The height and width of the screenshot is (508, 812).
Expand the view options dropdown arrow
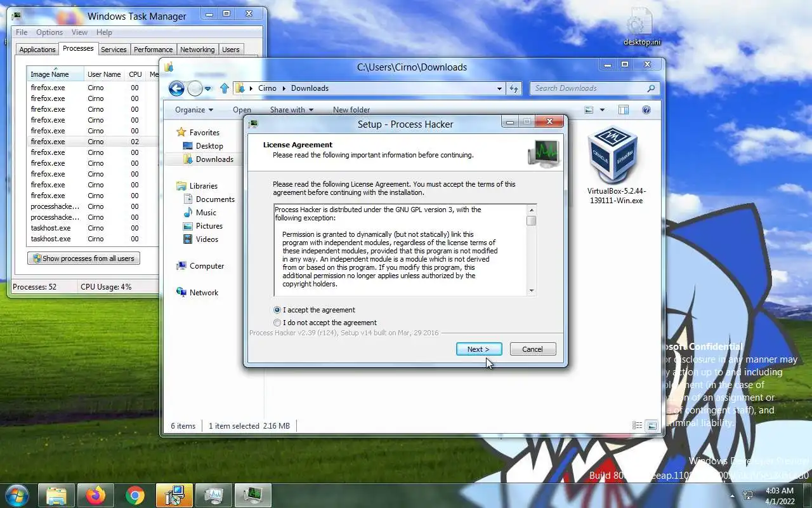pos(602,110)
